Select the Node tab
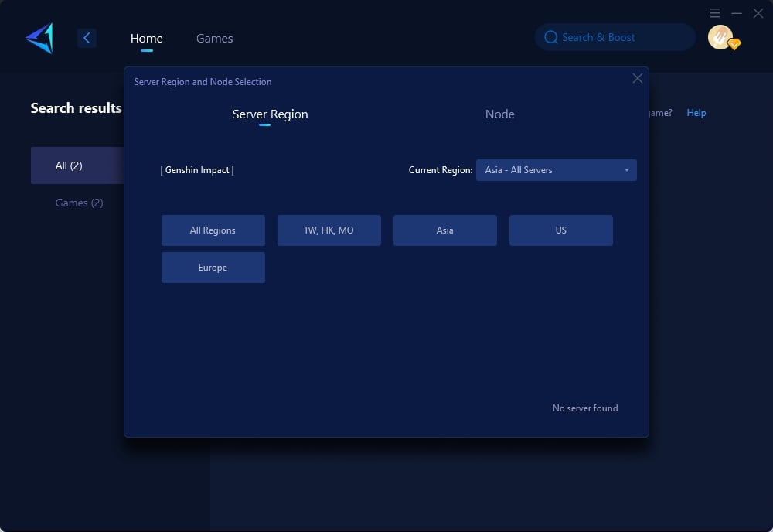Screen dimensions: 773x532 click(x=499, y=114)
